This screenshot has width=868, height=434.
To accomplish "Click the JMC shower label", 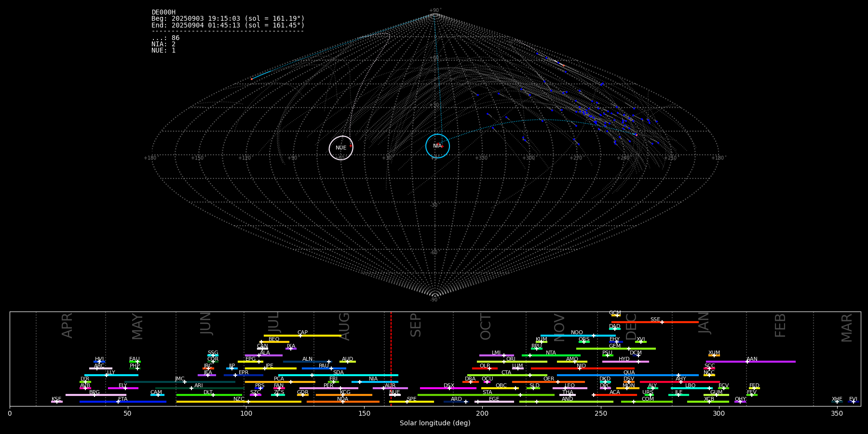I will point(179,379).
